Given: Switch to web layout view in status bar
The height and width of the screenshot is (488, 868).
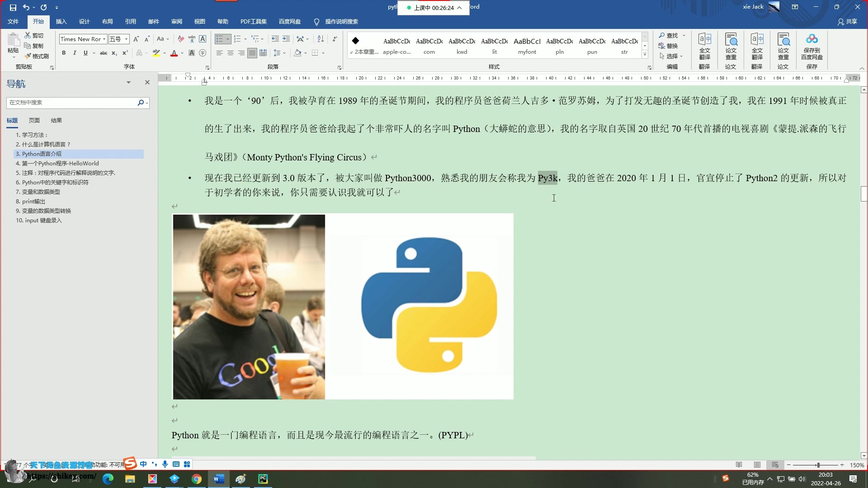Looking at the screenshot, I should (775, 465).
